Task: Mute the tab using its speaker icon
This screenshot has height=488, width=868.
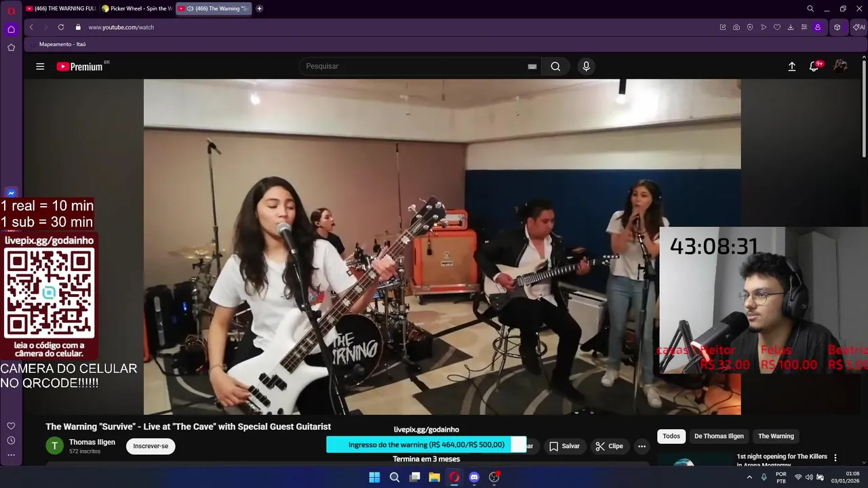Action: 190,9
